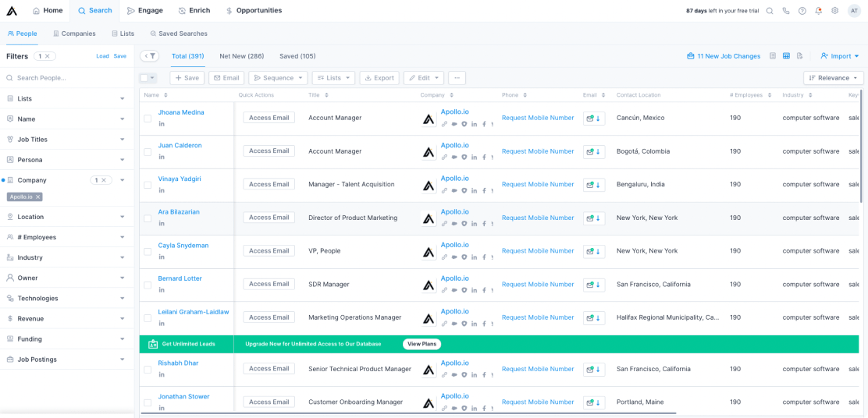Viewport: 868px width, 418px height.
Task: Open the AT user avatar menu
Action: click(854, 10)
